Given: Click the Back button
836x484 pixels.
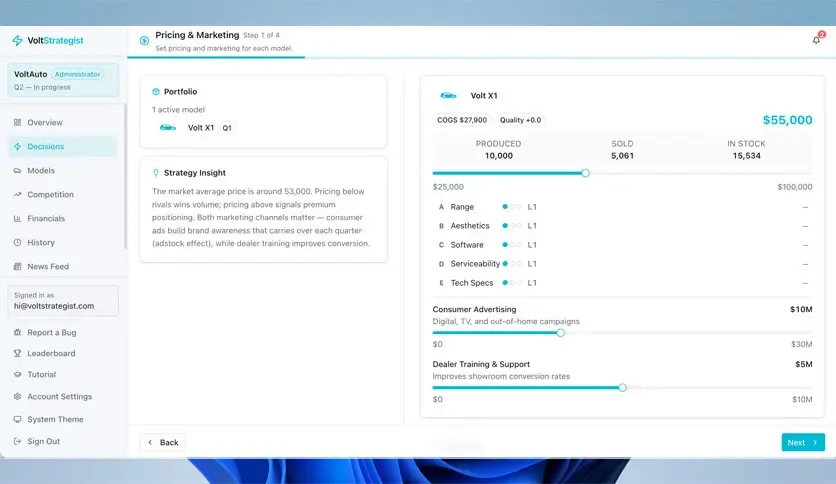Looking at the screenshot, I should (163, 442).
